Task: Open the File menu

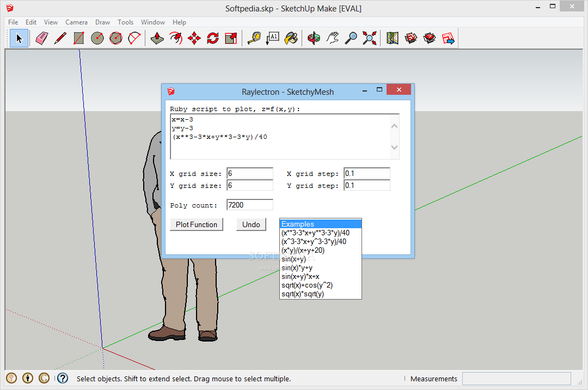Action: [x=13, y=22]
